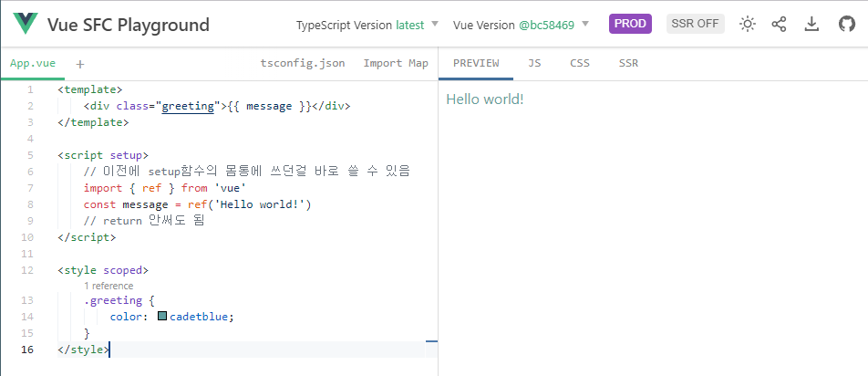The width and height of the screenshot is (868, 376).
Task: Click "const message = ref('Hello world!')" line
Action: tap(198, 204)
